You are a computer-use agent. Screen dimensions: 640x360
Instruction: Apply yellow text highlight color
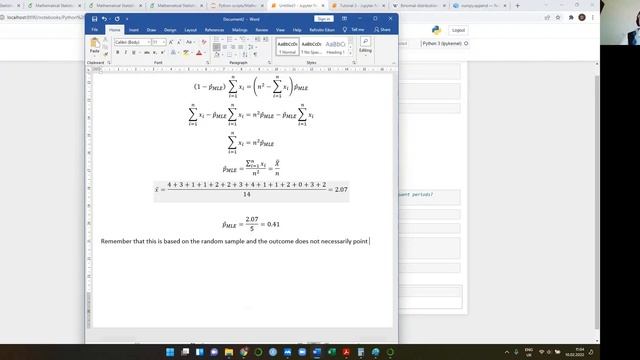186,53
